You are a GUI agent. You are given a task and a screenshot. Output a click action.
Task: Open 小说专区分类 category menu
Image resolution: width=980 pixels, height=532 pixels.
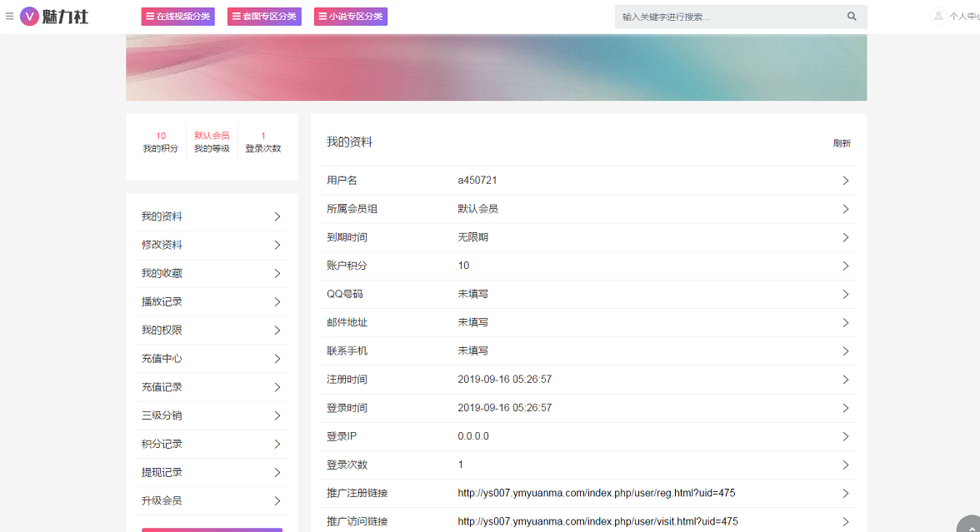click(351, 17)
